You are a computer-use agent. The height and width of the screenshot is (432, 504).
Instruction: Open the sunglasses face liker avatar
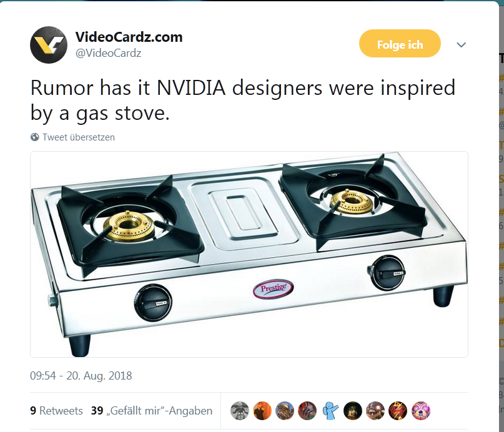point(375,411)
